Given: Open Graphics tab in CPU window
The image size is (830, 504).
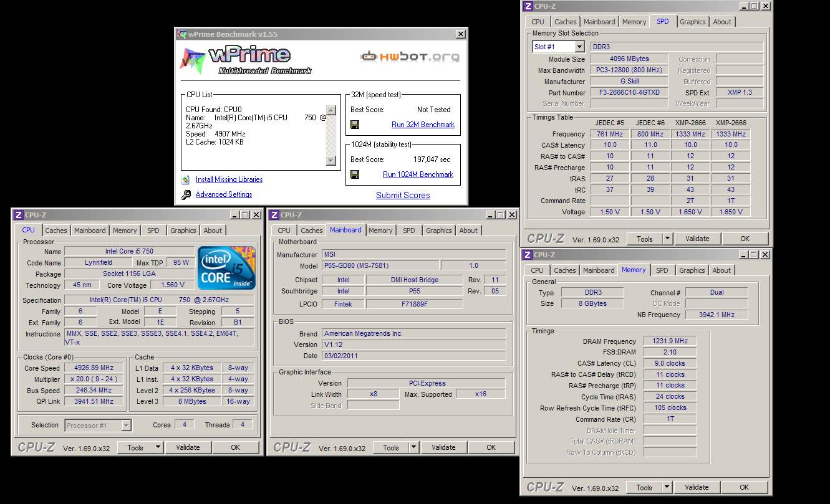Looking at the screenshot, I should [x=183, y=231].
